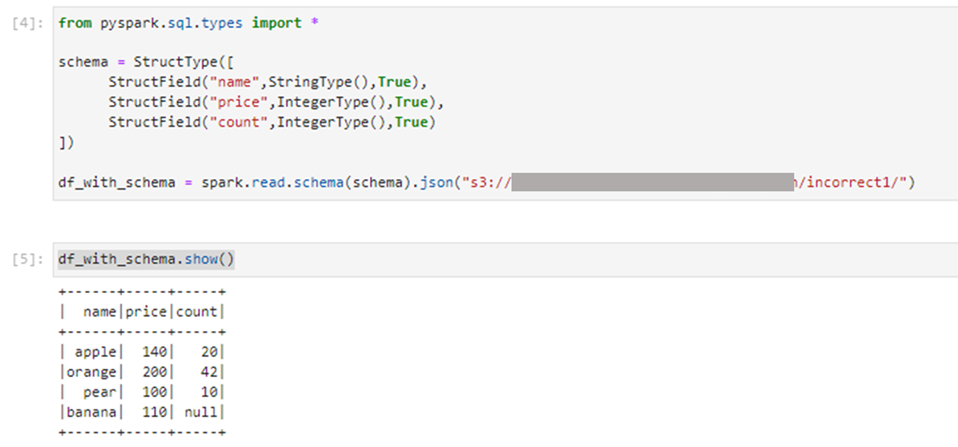Screen dimensions: 958x447
Task: Click the StructField "name" StringType line
Action: tap(269, 82)
